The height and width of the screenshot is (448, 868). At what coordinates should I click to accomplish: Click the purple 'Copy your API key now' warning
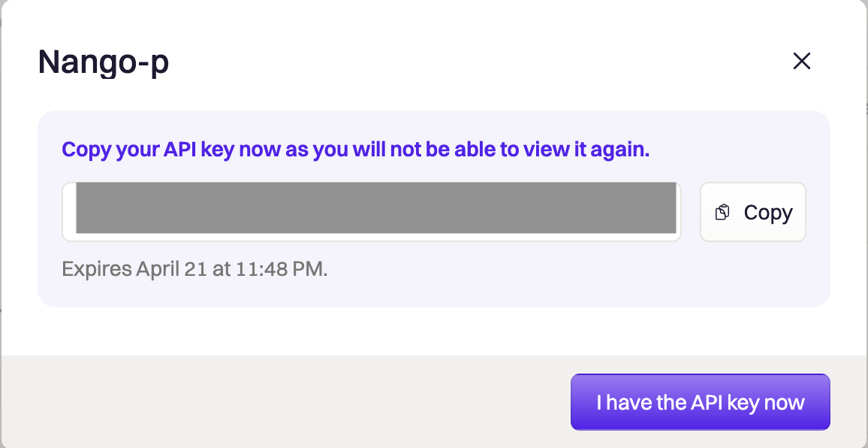tap(355, 150)
